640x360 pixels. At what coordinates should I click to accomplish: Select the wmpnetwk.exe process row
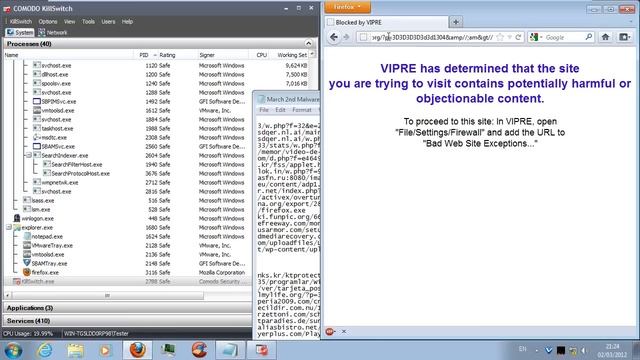click(127, 182)
